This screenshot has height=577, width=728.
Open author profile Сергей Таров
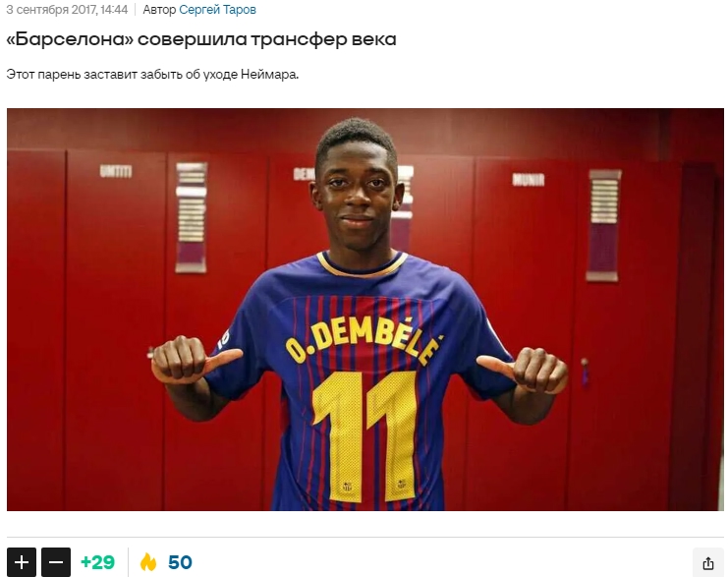[217, 9]
